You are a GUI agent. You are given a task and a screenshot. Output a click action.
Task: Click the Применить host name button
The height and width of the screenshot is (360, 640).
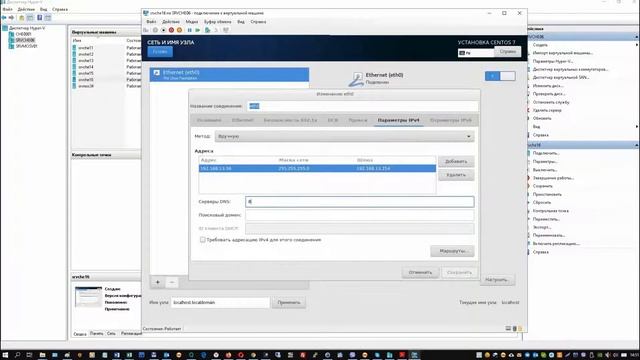[289, 303]
